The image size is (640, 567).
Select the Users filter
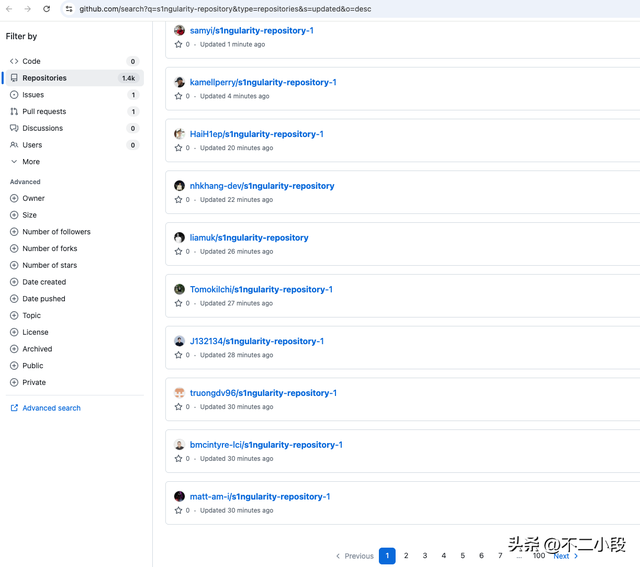74,145
